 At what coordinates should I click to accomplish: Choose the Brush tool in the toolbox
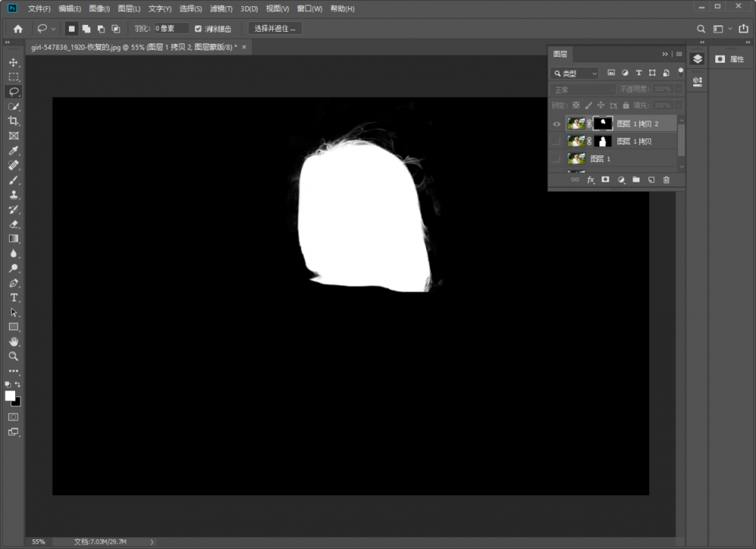tap(14, 180)
